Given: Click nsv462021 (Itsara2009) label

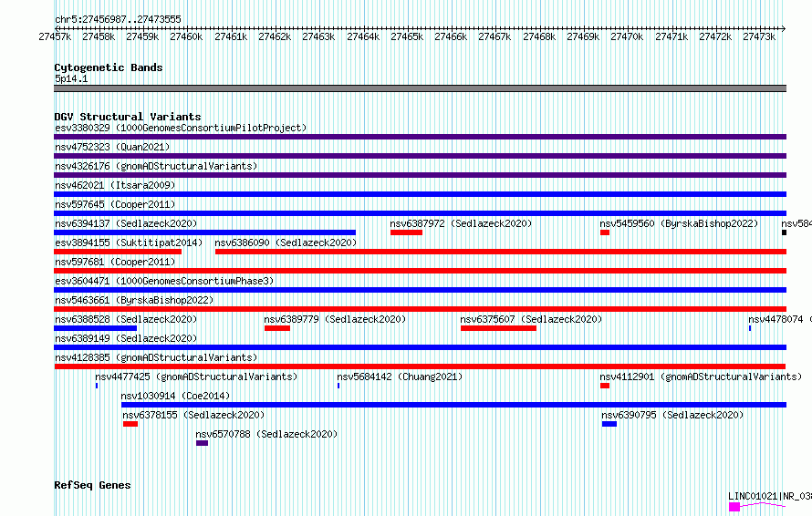Looking at the screenshot, I should coord(115,185).
